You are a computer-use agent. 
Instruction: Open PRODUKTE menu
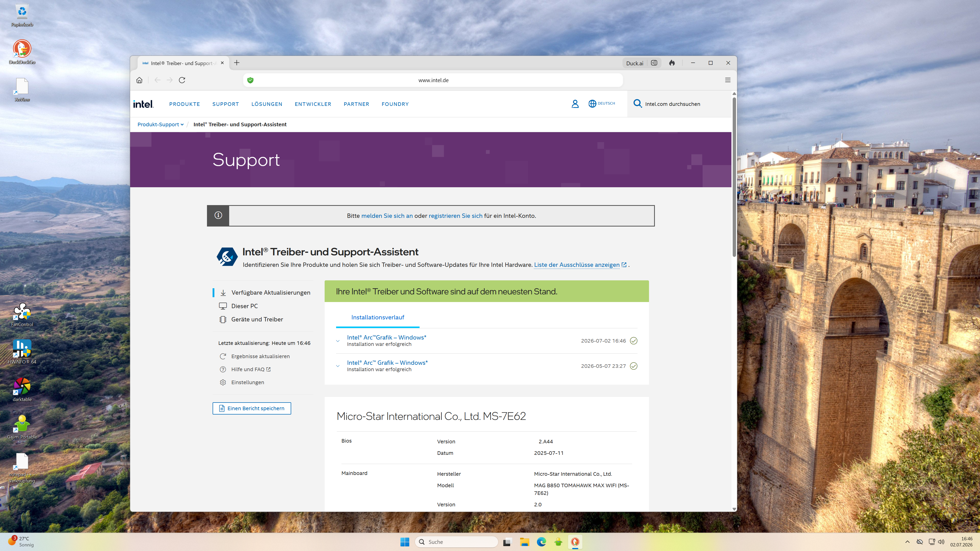[x=185, y=104]
